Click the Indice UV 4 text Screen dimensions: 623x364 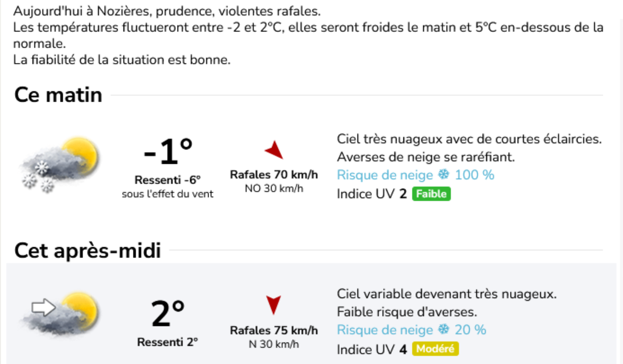coord(371,349)
